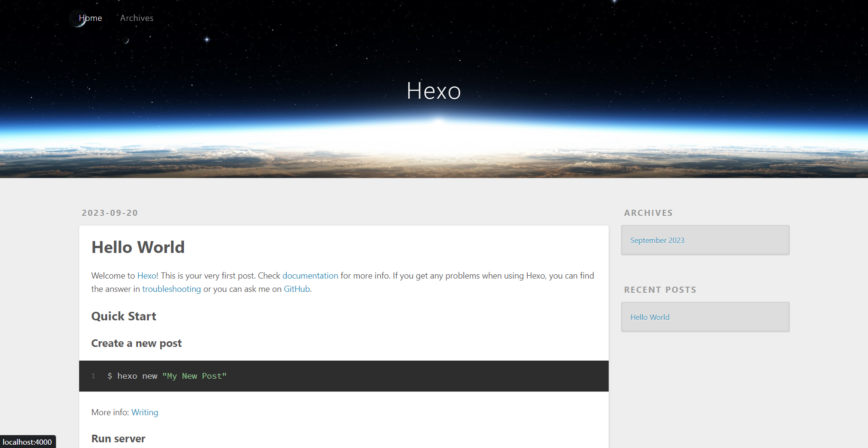868x448 pixels.
Task: Click the Run server heading
Action: click(x=119, y=439)
